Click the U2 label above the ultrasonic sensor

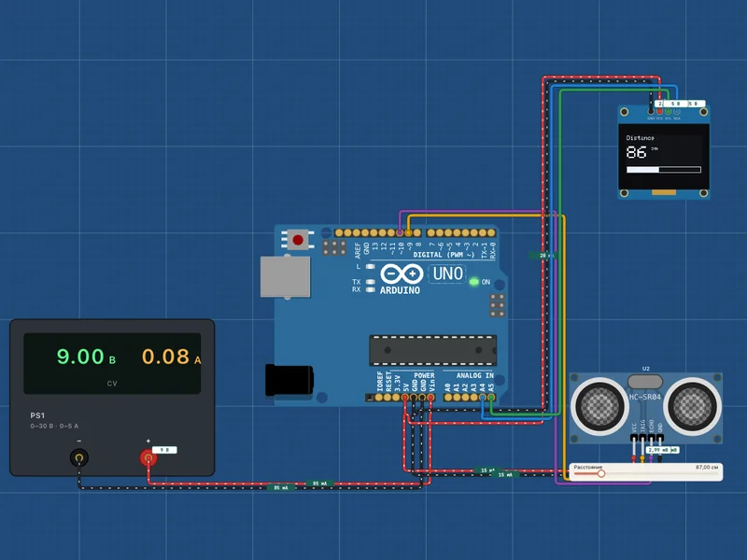[646, 369]
